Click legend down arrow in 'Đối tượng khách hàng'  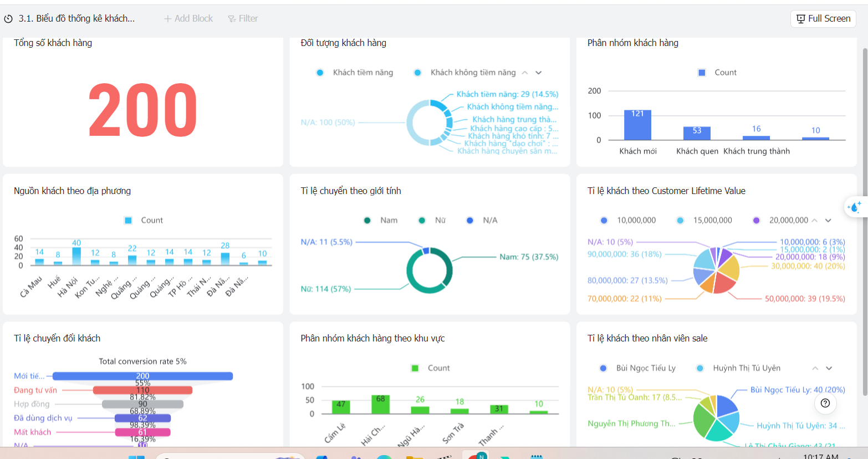[x=538, y=73]
